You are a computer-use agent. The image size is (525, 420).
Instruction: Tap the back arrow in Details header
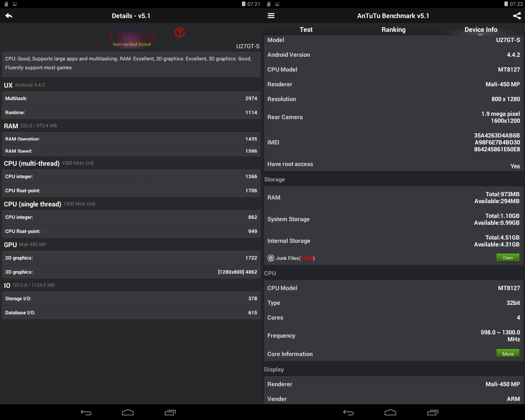9,16
